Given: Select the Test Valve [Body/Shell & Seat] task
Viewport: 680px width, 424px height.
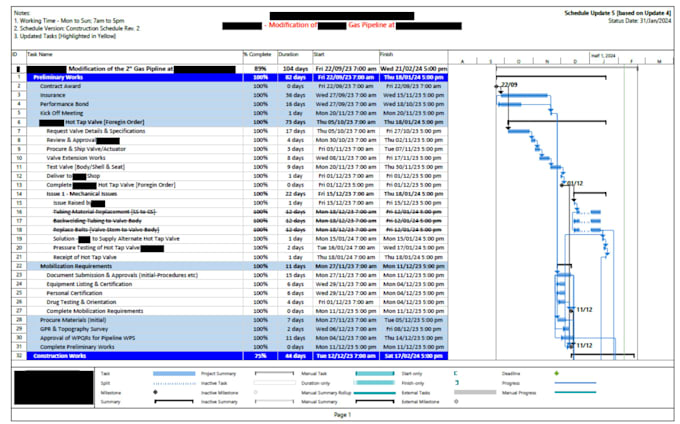Looking at the screenshot, I should (85, 167).
